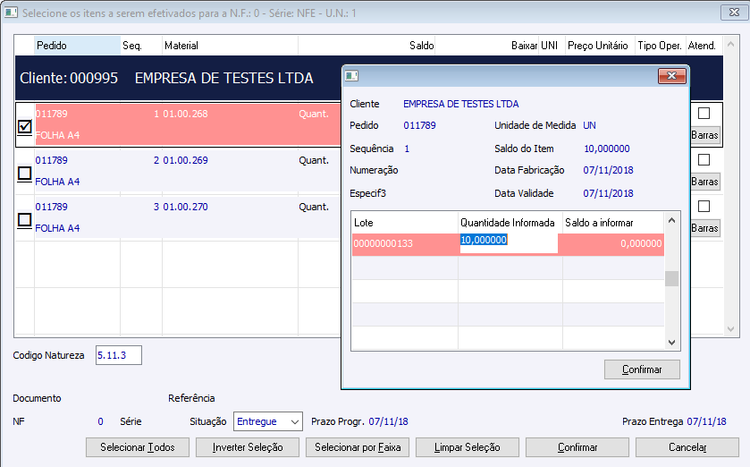Open Barras for the 01.00.270 row

point(705,228)
